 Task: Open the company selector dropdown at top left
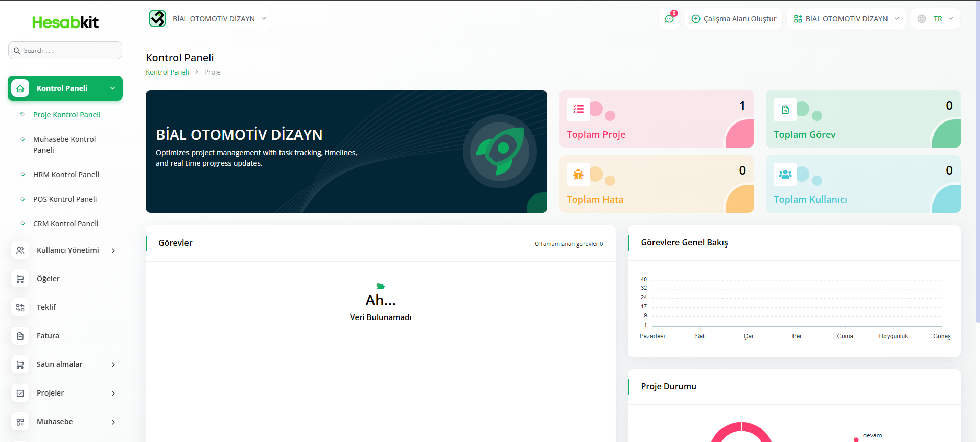[x=208, y=18]
